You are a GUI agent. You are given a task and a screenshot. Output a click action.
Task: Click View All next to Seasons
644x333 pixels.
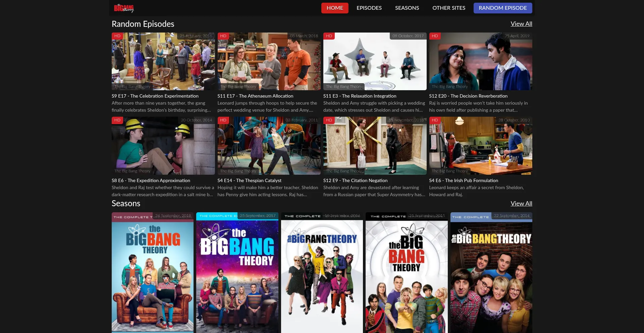tap(521, 204)
